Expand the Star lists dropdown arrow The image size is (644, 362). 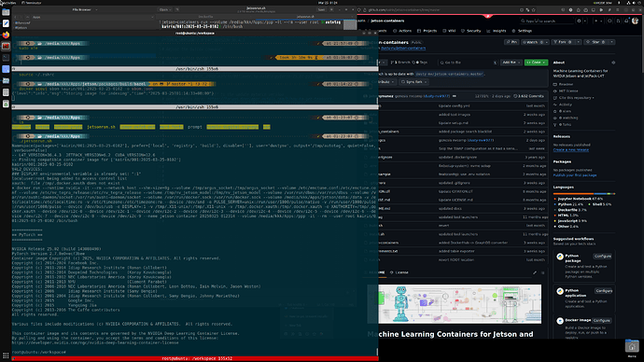(611, 42)
